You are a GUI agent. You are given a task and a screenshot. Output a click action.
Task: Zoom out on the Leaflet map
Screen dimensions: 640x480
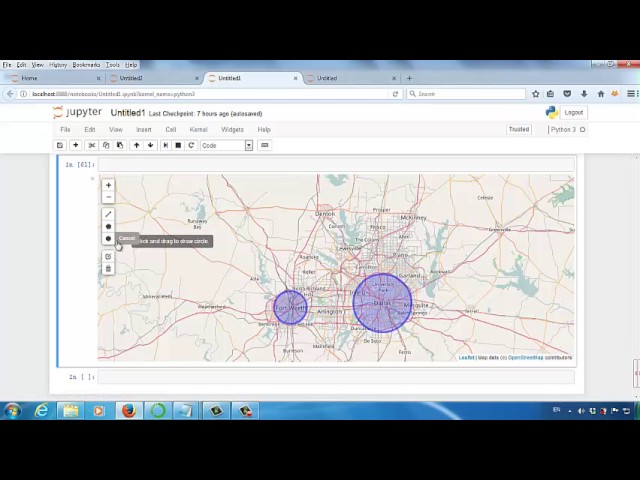point(108,197)
